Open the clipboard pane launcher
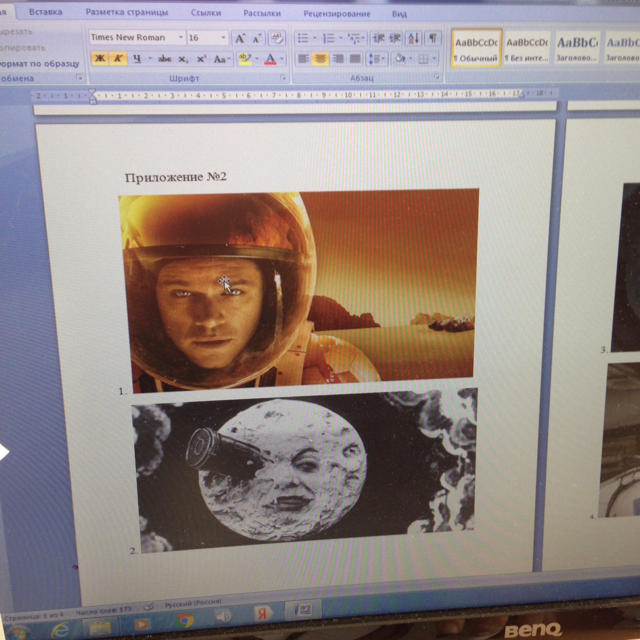640x640 pixels. pyautogui.click(x=79, y=77)
